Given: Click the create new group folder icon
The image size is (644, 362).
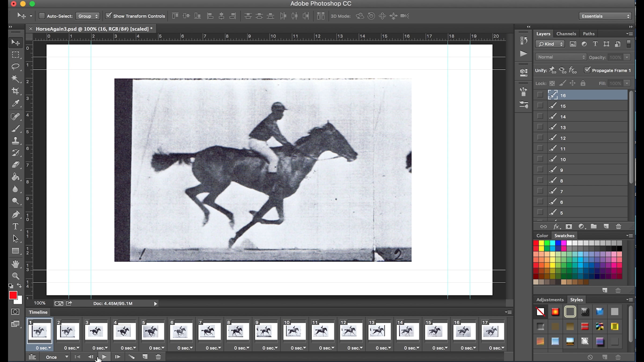Looking at the screenshot, I should point(594,226).
